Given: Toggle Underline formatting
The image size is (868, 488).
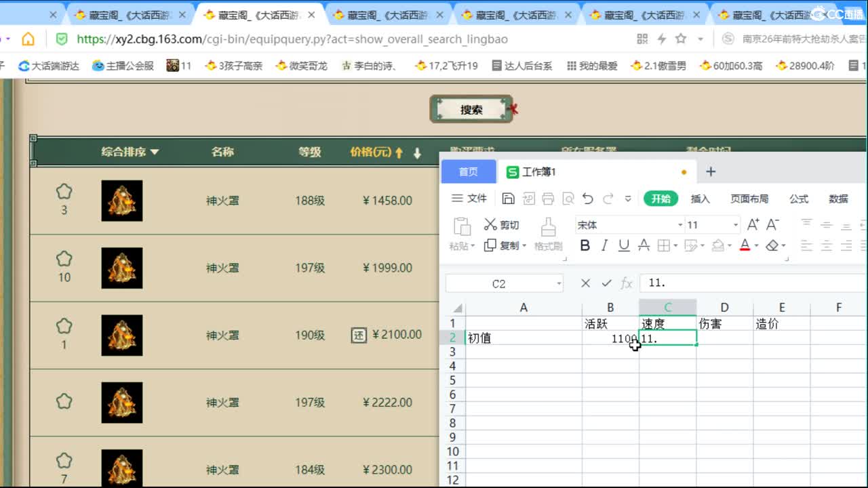Looking at the screenshot, I should click(x=624, y=245).
